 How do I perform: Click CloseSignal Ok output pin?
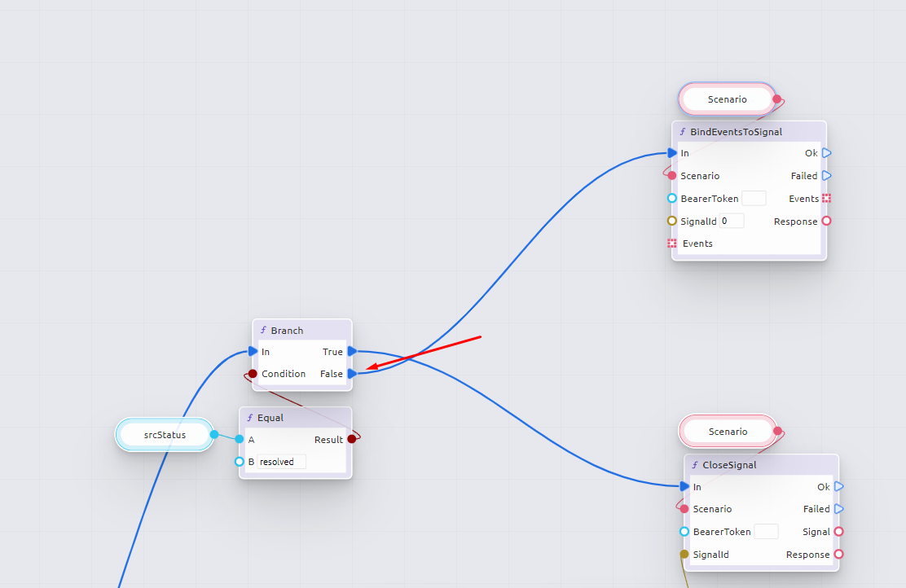coord(838,487)
